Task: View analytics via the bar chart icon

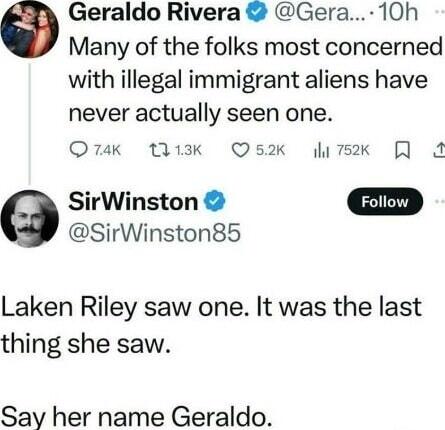Action: tap(321, 151)
